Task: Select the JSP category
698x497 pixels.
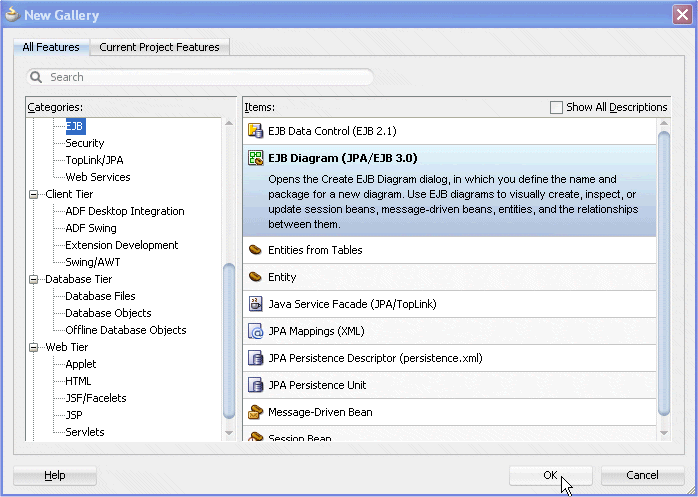Action: (74, 415)
